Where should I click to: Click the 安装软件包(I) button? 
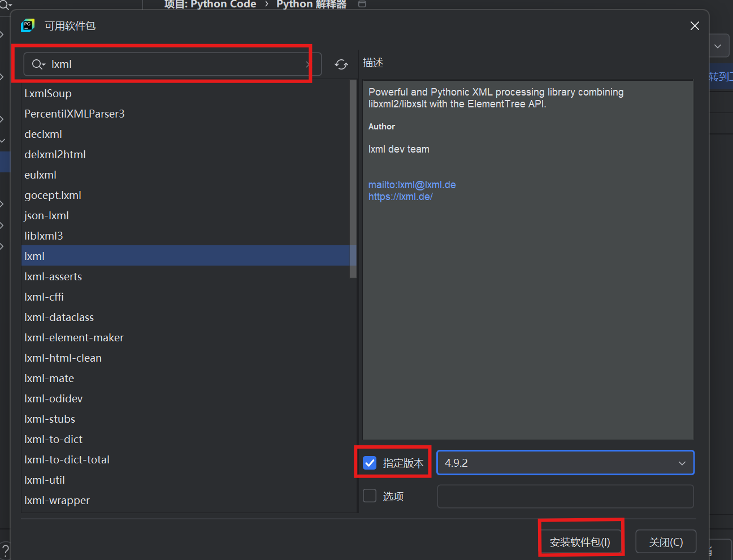pyautogui.click(x=580, y=542)
